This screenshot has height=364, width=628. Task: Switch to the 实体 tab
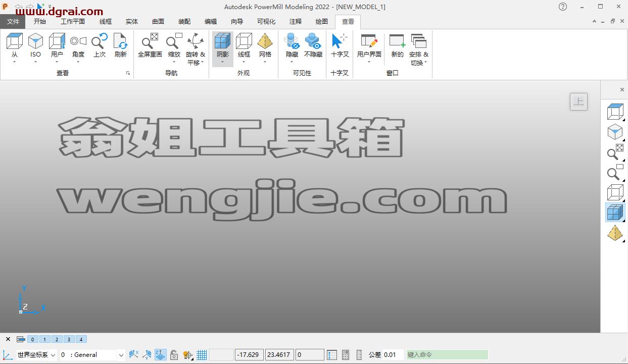132,22
